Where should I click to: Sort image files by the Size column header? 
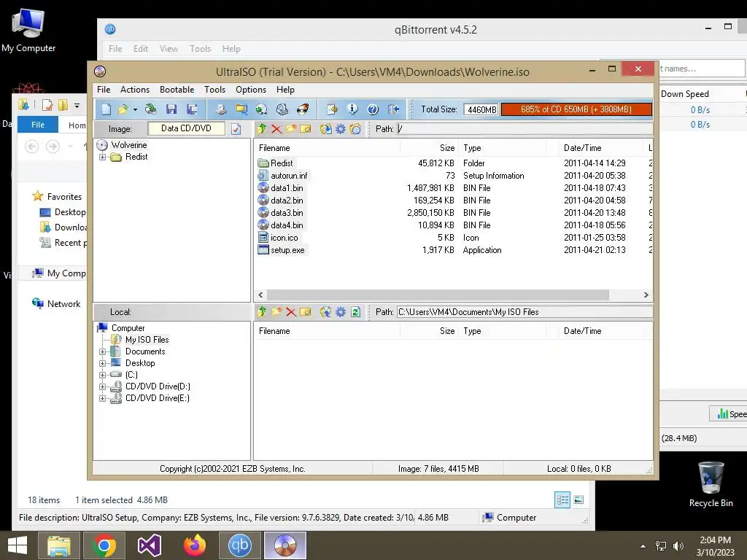coord(430,148)
